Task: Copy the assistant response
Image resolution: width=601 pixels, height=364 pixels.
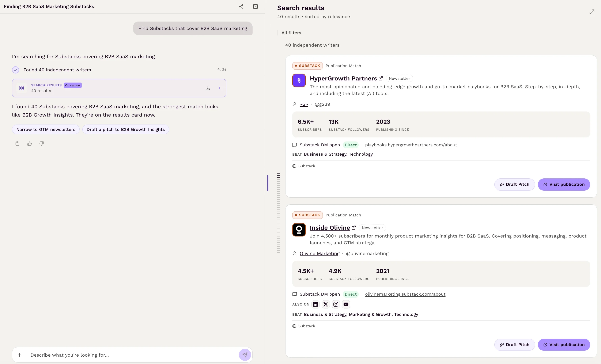Action: pyautogui.click(x=17, y=144)
